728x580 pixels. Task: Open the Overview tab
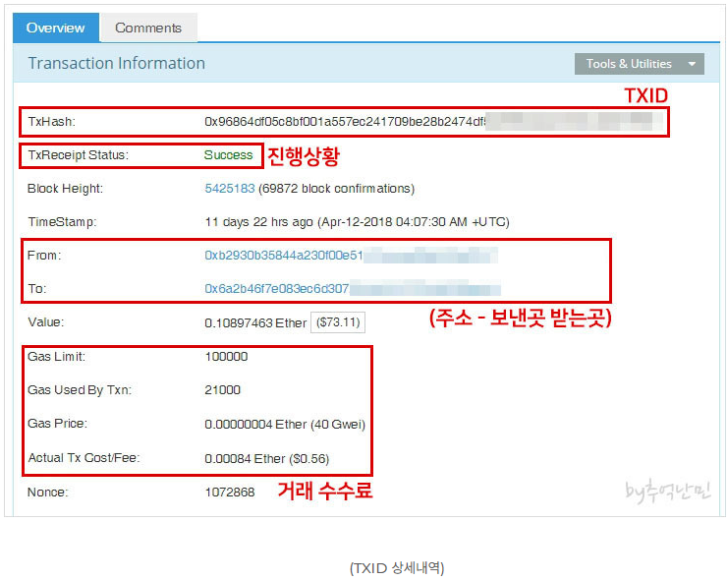tap(56, 28)
